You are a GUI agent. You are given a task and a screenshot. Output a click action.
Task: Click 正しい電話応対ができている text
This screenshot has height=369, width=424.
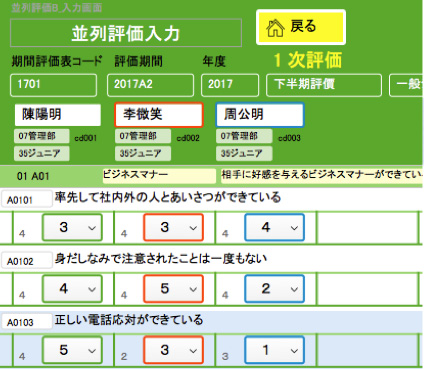click(x=129, y=320)
